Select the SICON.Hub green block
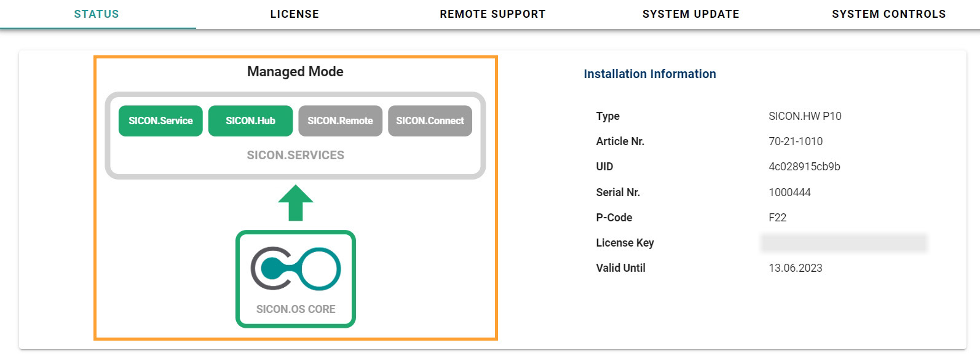Screen dimensions: 980x356 [x=250, y=121]
